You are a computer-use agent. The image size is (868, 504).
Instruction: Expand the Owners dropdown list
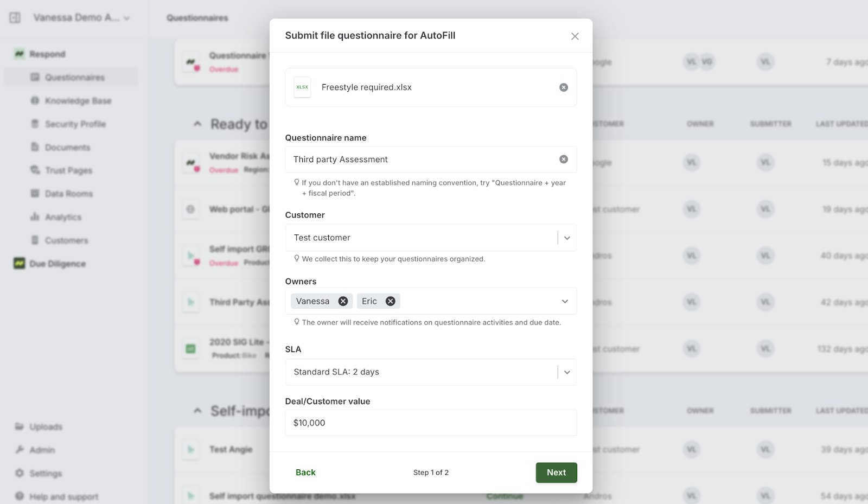click(565, 301)
